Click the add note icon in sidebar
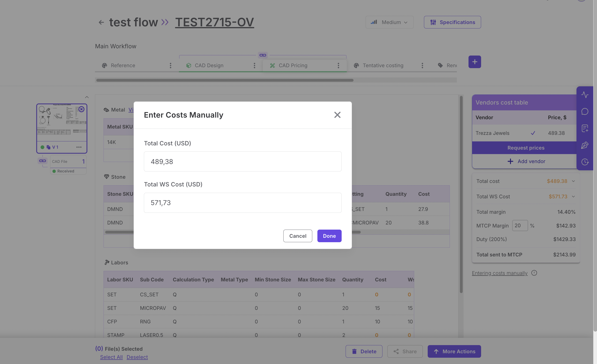597x364 pixels. (x=585, y=128)
